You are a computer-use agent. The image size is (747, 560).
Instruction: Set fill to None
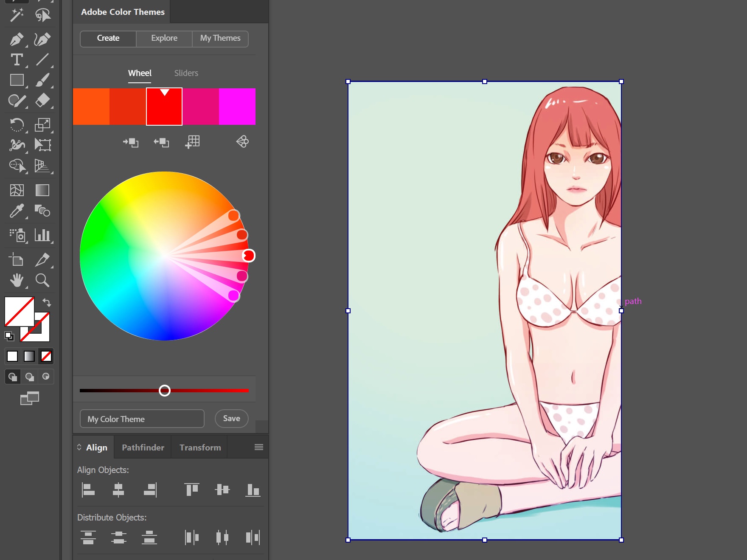click(46, 356)
